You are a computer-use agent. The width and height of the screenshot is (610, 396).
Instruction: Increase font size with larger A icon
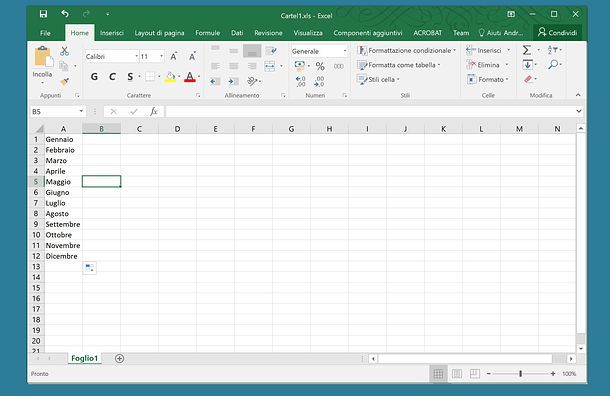click(x=174, y=56)
